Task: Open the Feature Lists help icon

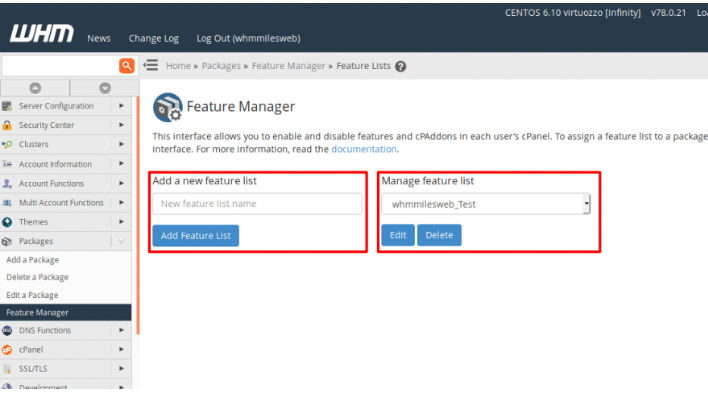Action: click(x=401, y=66)
